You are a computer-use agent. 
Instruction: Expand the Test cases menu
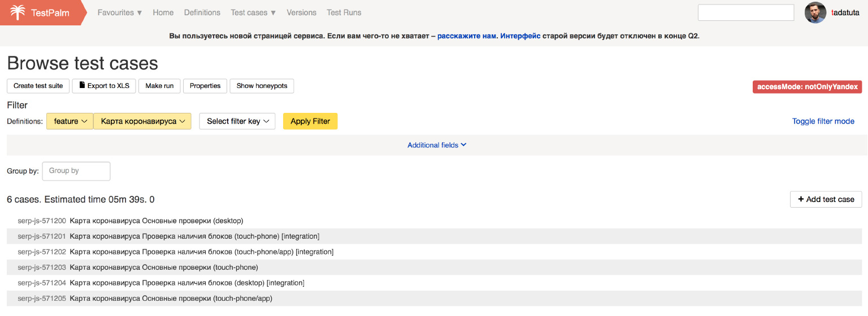(x=253, y=12)
